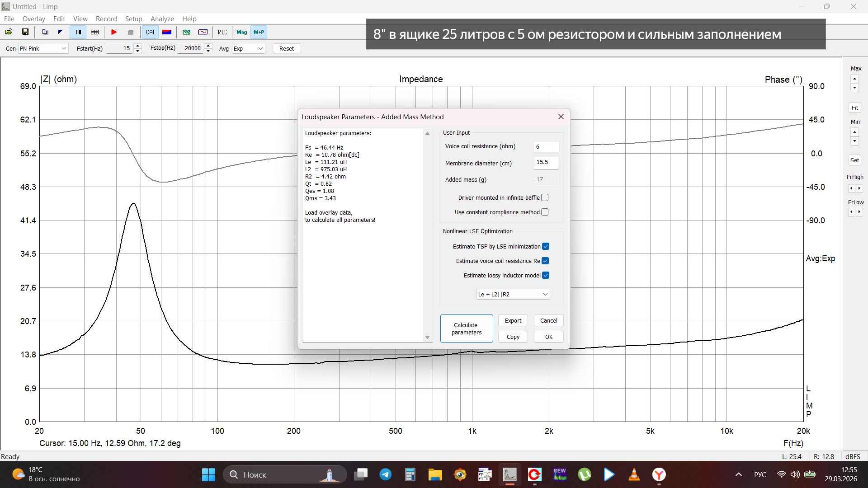Check Use constant compliance method
The width and height of the screenshot is (868, 488).
tap(545, 212)
